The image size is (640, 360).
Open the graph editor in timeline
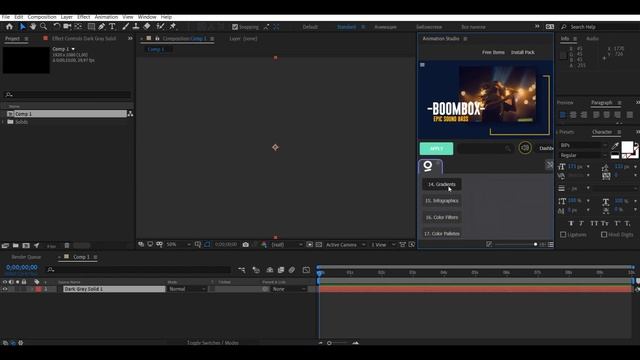(306, 270)
